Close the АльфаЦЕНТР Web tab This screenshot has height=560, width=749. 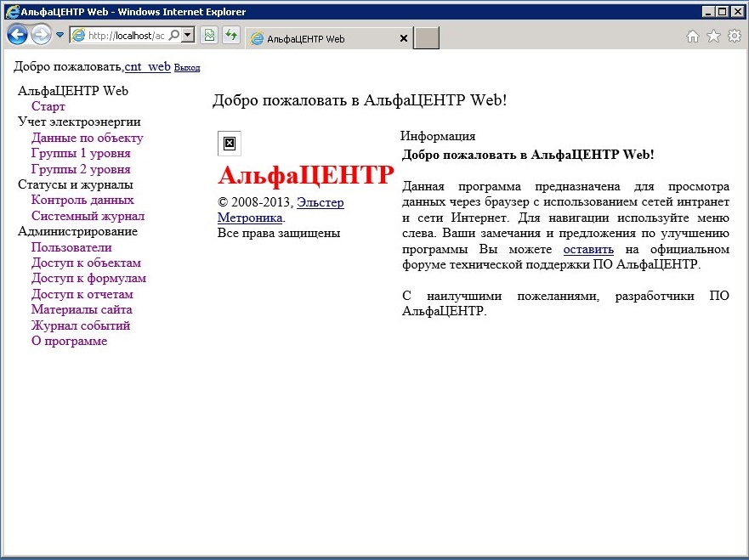pos(404,39)
